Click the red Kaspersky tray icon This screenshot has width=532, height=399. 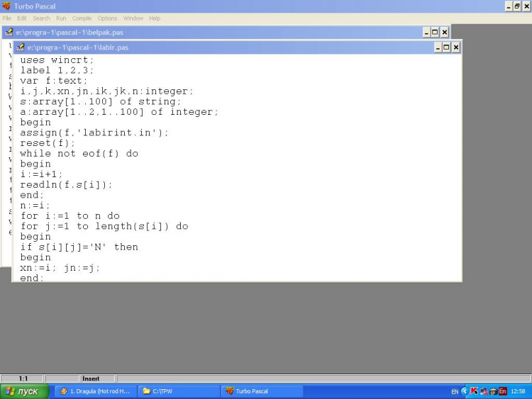474,391
